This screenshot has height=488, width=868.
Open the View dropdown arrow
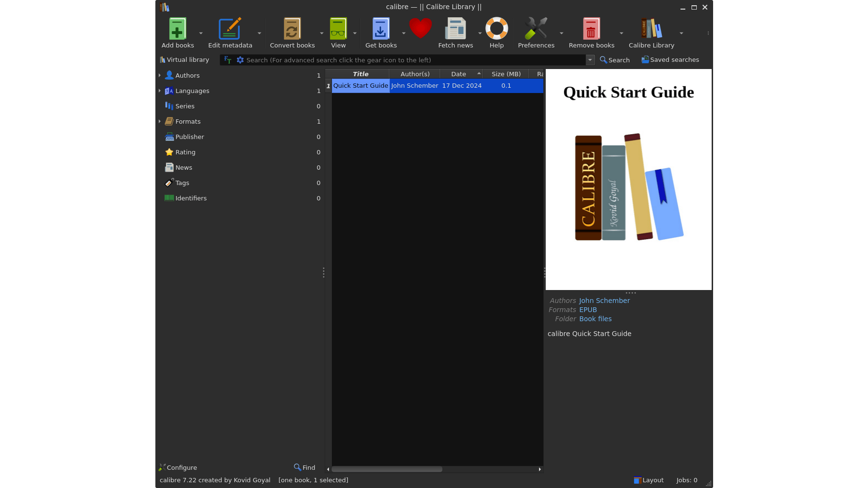click(355, 33)
